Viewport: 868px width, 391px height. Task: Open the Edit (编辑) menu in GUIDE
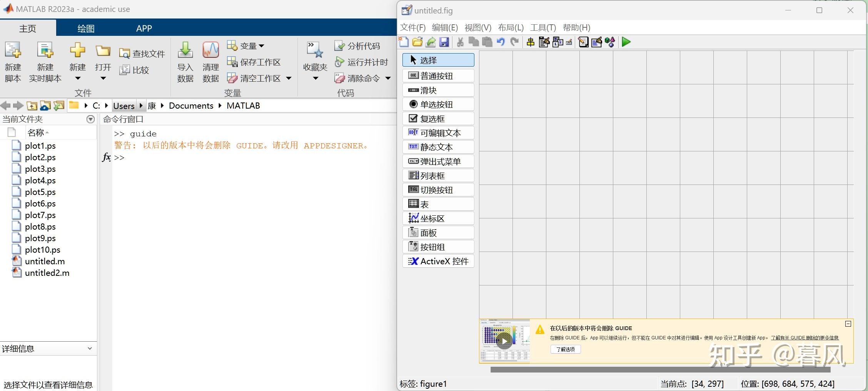click(445, 27)
